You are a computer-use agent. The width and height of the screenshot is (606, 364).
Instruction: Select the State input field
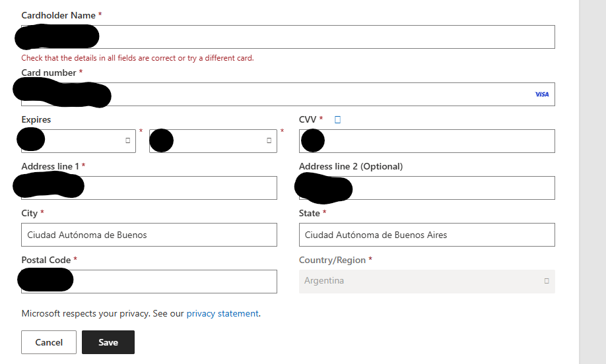coord(426,235)
